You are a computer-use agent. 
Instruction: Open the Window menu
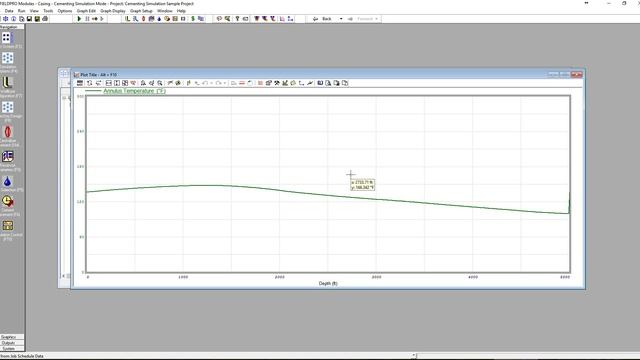pyautogui.click(x=164, y=11)
